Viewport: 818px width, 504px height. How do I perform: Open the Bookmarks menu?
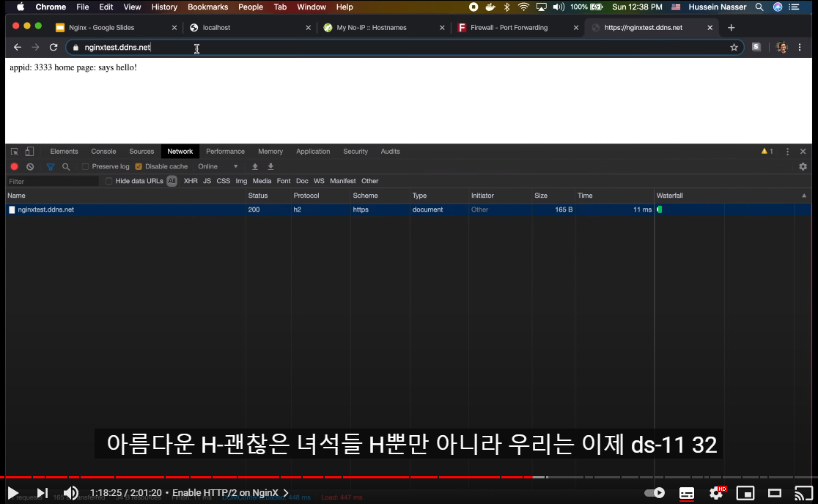pyautogui.click(x=207, y=7)
